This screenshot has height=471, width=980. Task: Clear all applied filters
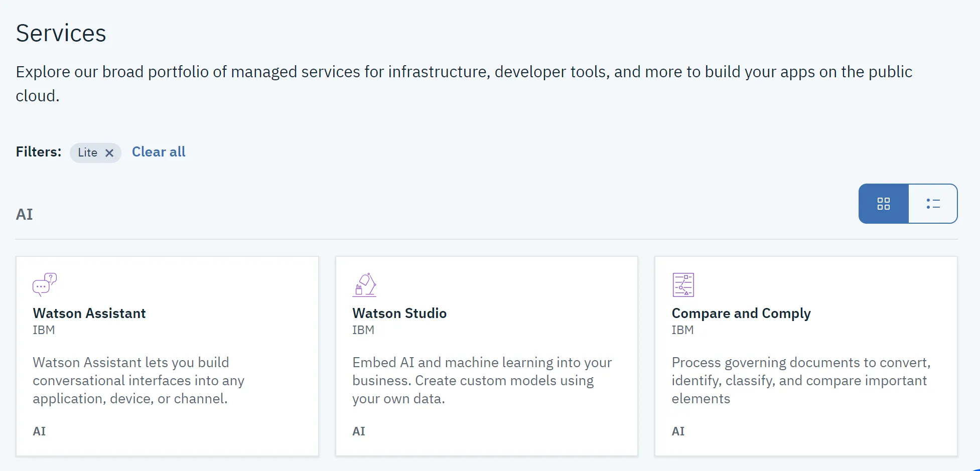tap(159, 152)
